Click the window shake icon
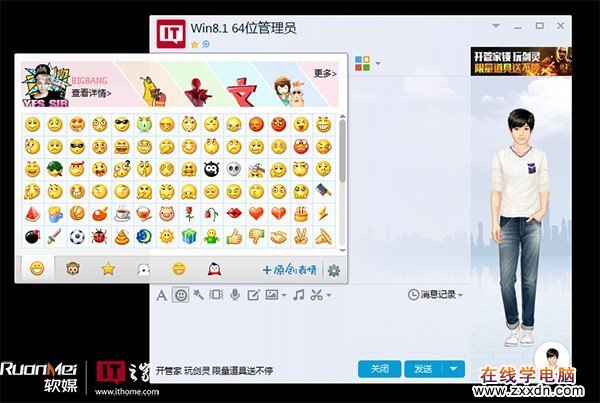Screen dimensions: 600x403 [x=216, y=295]
